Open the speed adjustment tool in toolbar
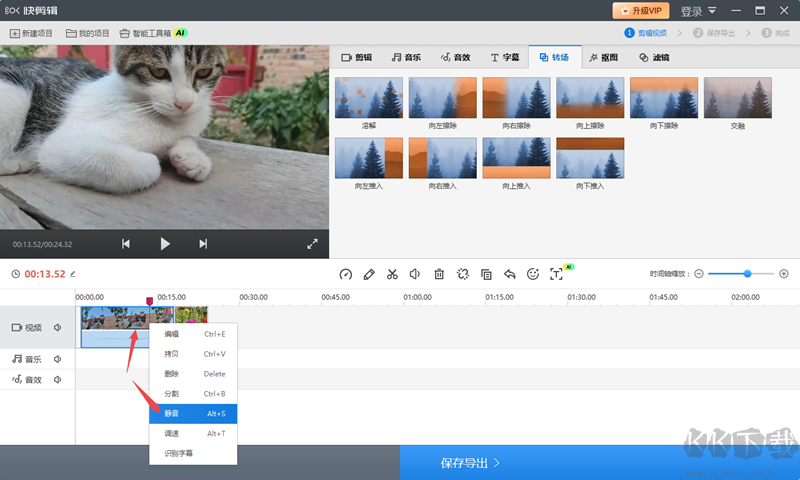 click(x=345, y=274)
